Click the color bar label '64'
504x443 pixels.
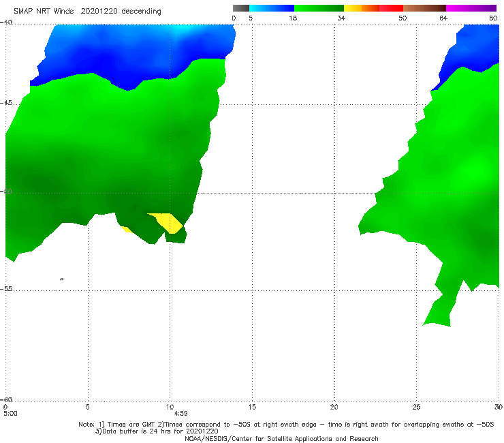tap(443, 18)
